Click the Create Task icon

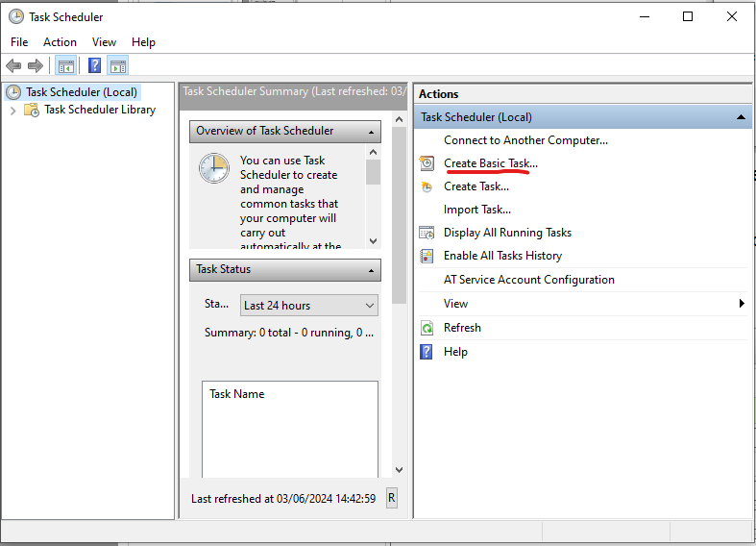click(427, 186)
